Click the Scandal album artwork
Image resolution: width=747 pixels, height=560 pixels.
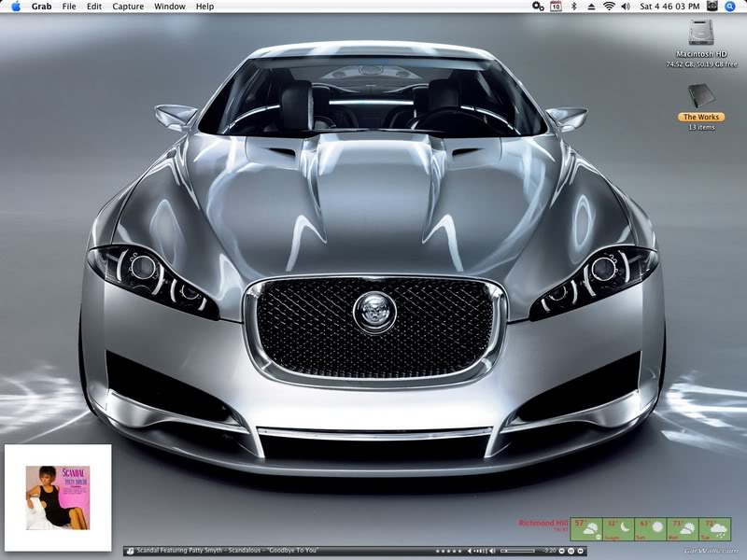[58, 497]
